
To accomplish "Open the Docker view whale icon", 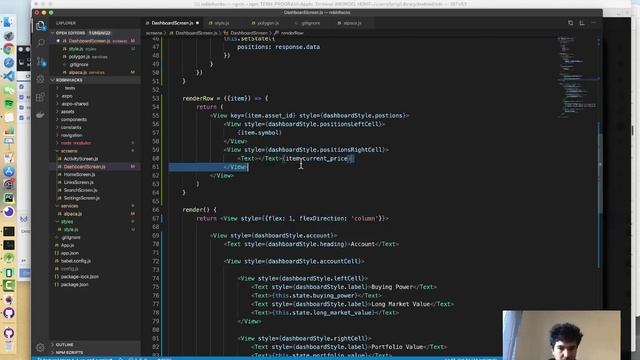I will click(x=40, y=116).
